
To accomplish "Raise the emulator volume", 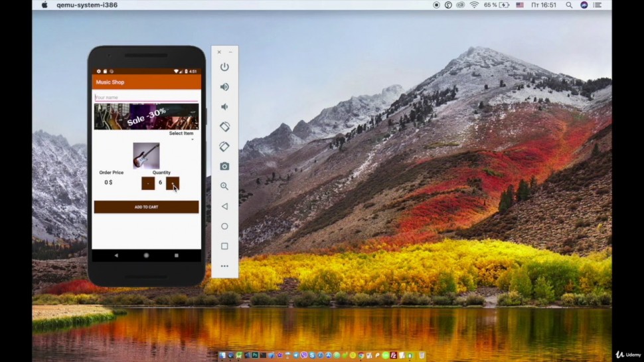I will pyautogui.click(x=224, y=87).
